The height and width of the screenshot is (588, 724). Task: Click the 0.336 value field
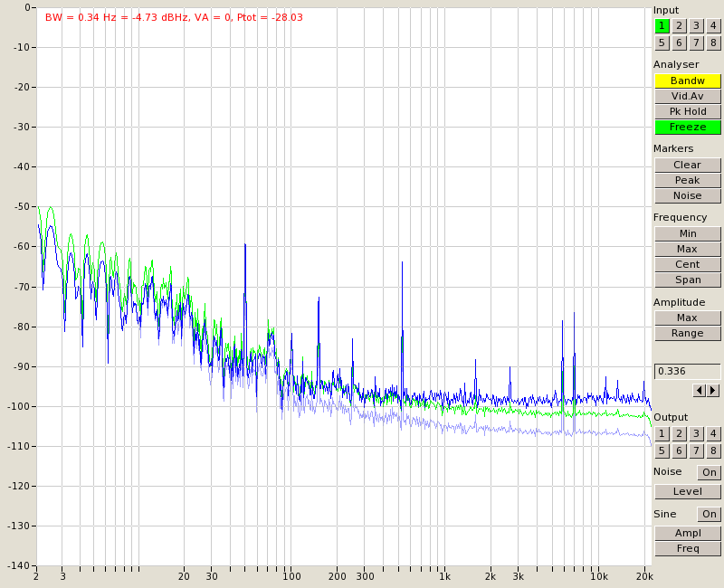pyautogui.click(x=688, y=371)
